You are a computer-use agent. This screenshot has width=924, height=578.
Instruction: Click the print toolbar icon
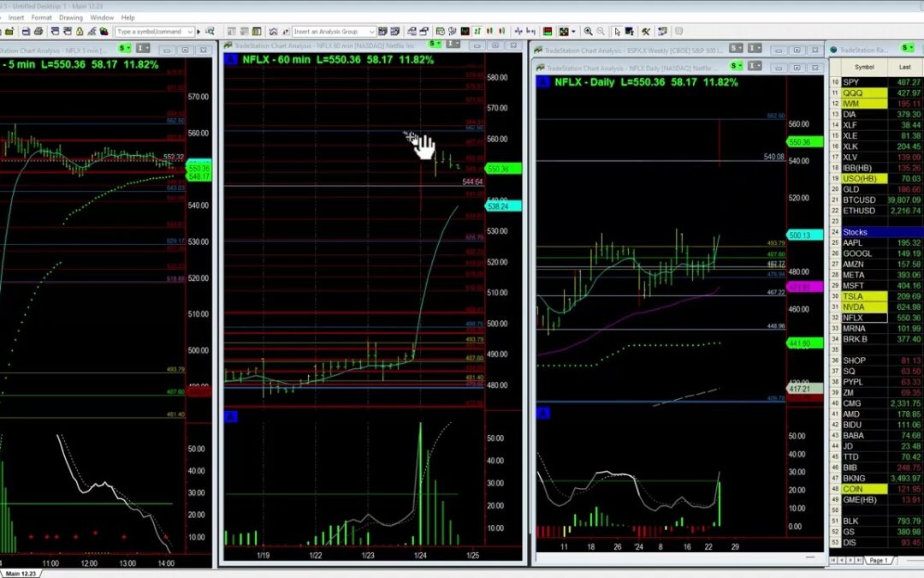(x=38, y=32)
